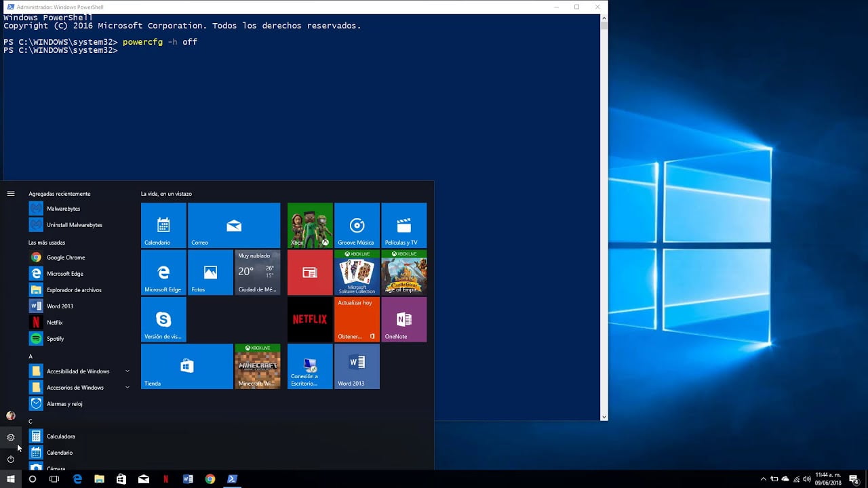Open the Tienda tile
Image resolution: width=868 pixels, height=488 pixels.
(x=186, y=367)
